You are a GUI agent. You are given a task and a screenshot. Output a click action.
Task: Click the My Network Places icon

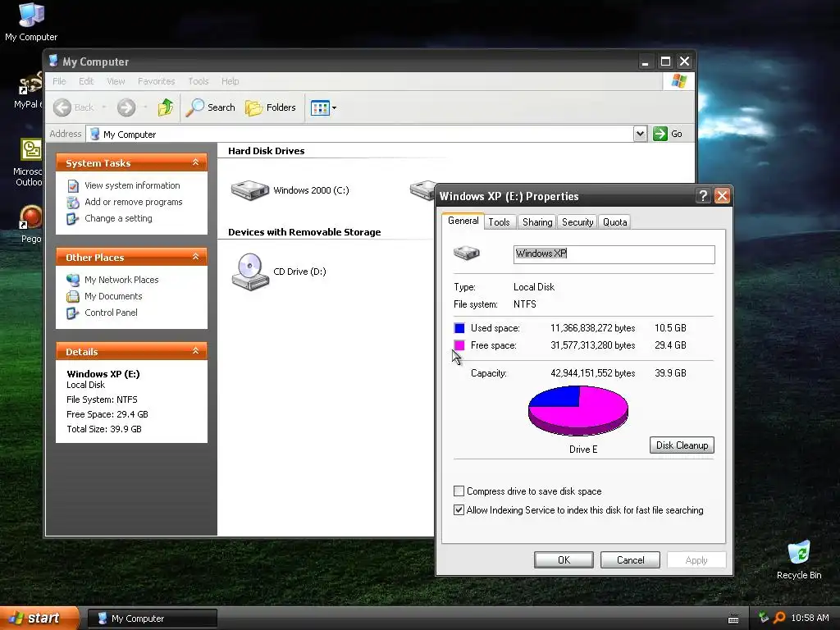tap(73, 280)
